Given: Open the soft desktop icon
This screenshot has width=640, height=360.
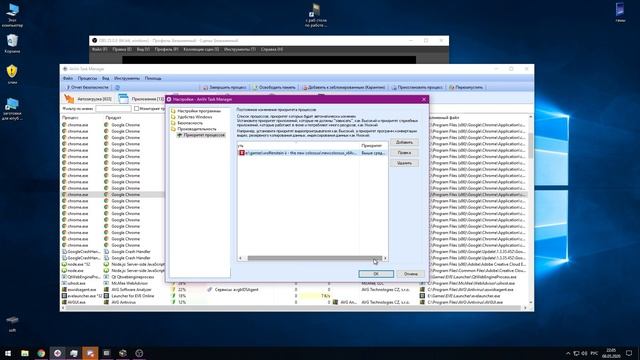Looking at the screenshot, I should tap(12, 324).
